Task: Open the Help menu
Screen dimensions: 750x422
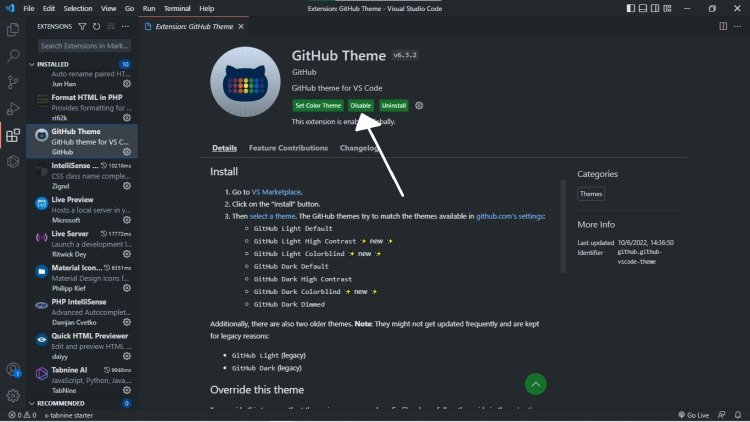Action: click(207, 8)
